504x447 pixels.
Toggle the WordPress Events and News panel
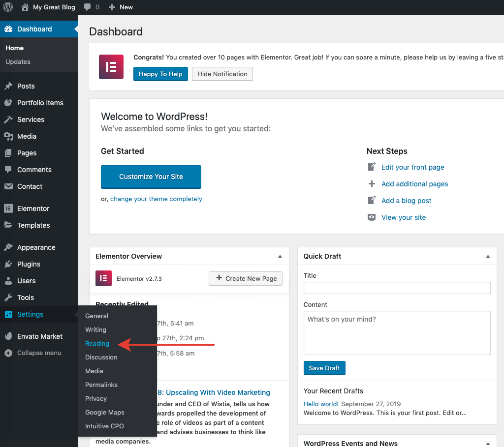[488, 444]
